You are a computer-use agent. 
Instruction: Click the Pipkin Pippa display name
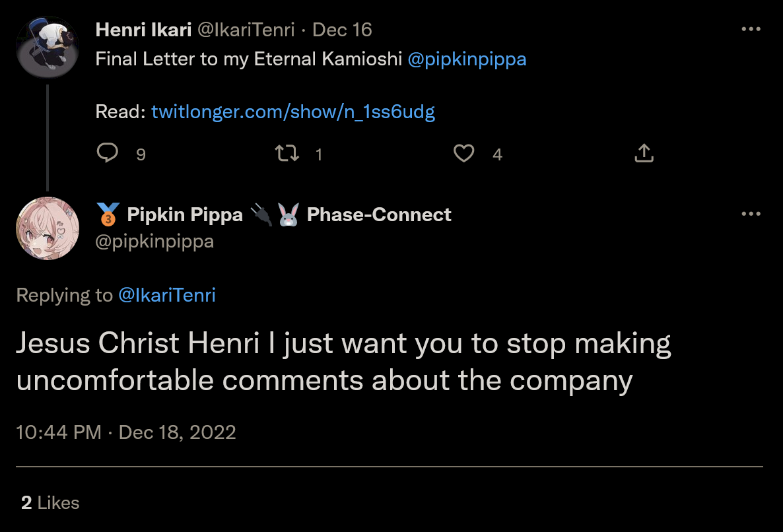click(185, 215)
